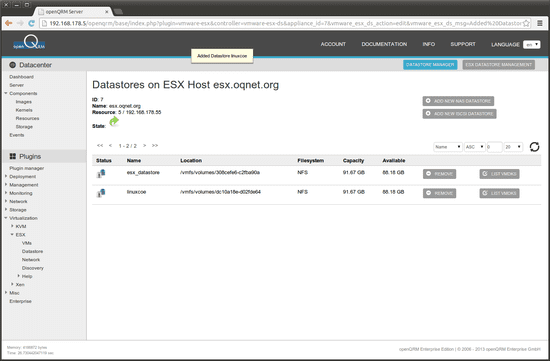Open Enterprise in the sidebar
The width and height of the screenshot is (550, 361).
[20, 301]
